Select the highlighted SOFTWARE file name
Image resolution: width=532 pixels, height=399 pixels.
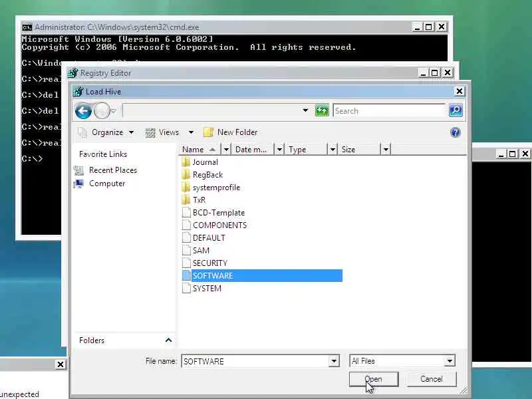213,275
